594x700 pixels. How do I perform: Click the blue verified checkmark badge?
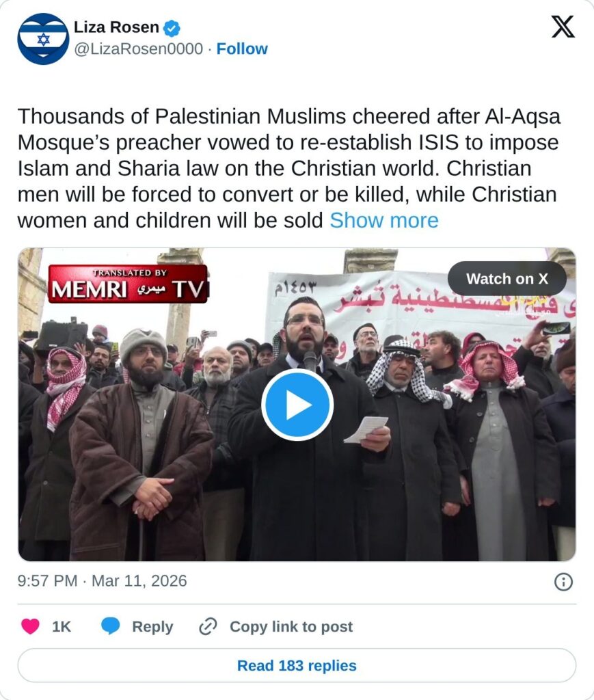pos(172,28)
